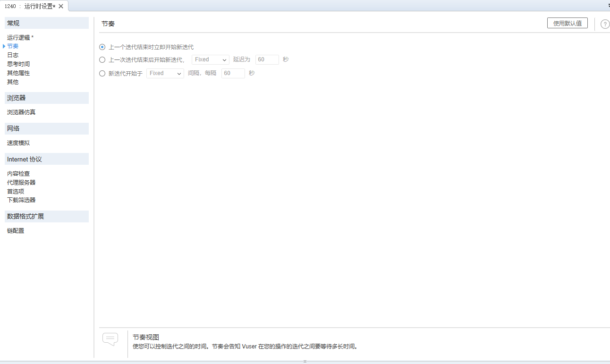Close the 运行时设置 tab
Viewport: 610px width, 364px height.
coord(61,6)
